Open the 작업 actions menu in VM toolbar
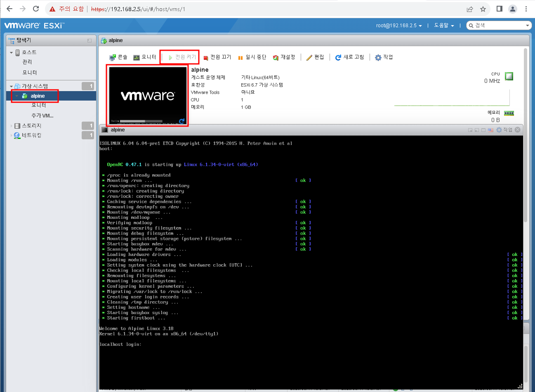 (x=384, y=57)
